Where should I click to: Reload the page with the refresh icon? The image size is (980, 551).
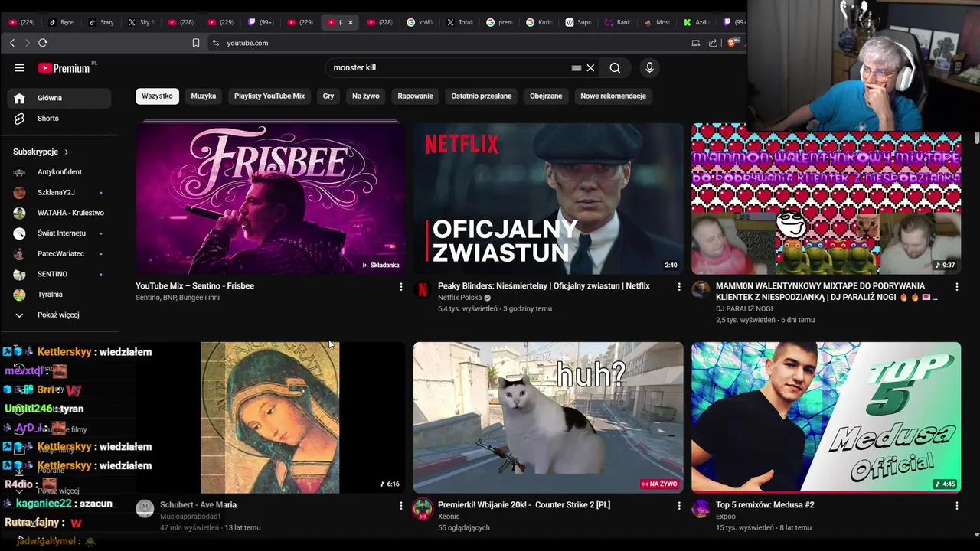click(43, 43)
